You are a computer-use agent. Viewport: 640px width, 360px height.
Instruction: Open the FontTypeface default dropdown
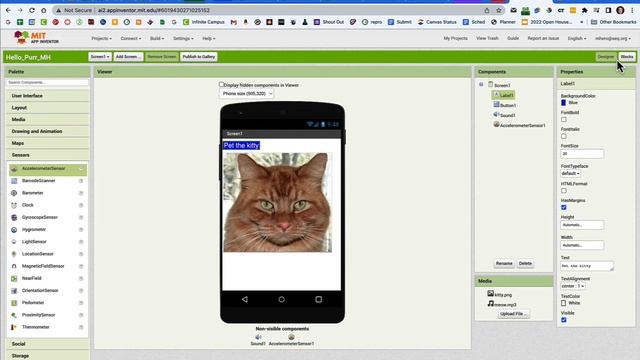click(570, 173)
